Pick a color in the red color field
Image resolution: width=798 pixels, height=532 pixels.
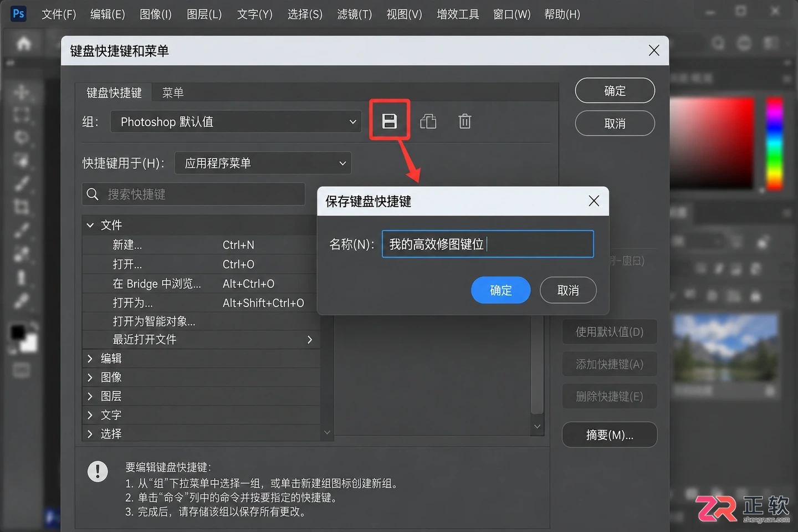pyautogui.click(x=713, y=144)
